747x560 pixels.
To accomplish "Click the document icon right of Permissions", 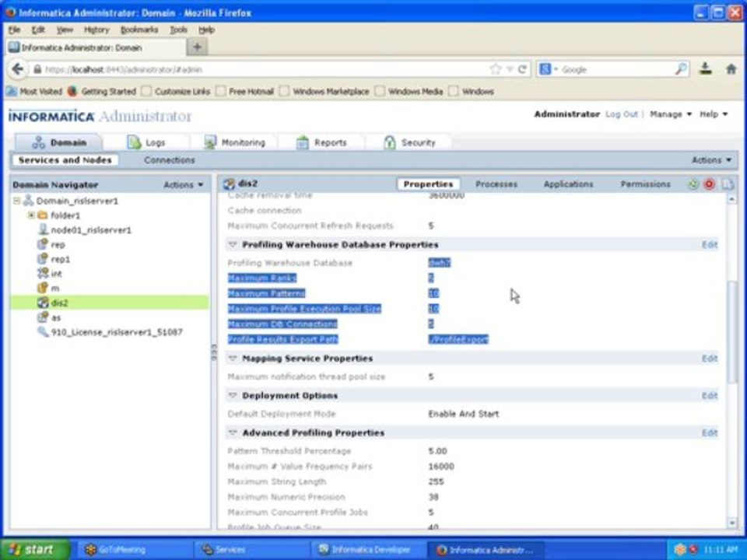I will (x=727, y=184).
